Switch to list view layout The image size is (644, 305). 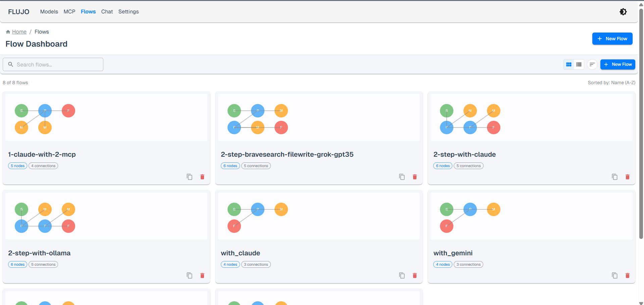[579, 64]
